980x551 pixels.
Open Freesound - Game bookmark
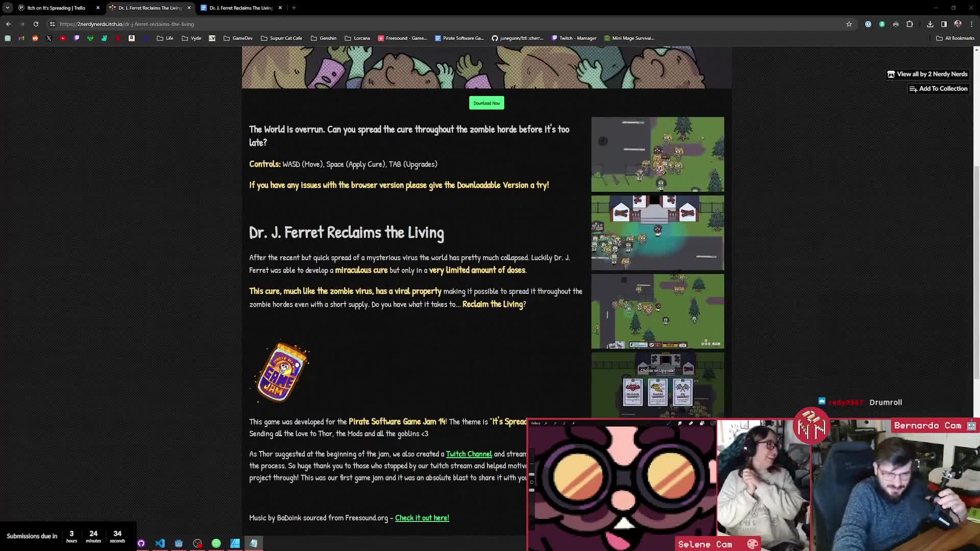[x=402, y=38]
